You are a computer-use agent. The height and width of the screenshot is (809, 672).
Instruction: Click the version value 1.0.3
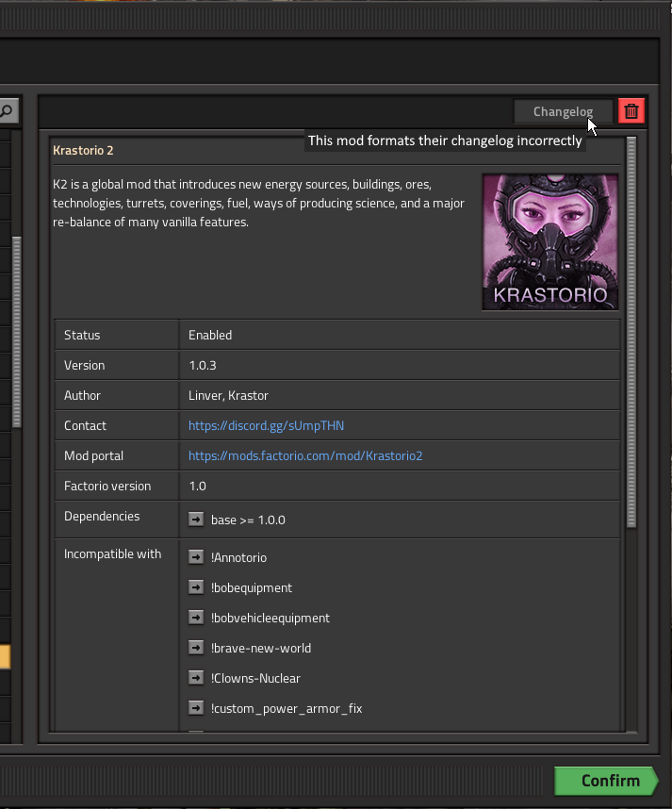[204, 365]
